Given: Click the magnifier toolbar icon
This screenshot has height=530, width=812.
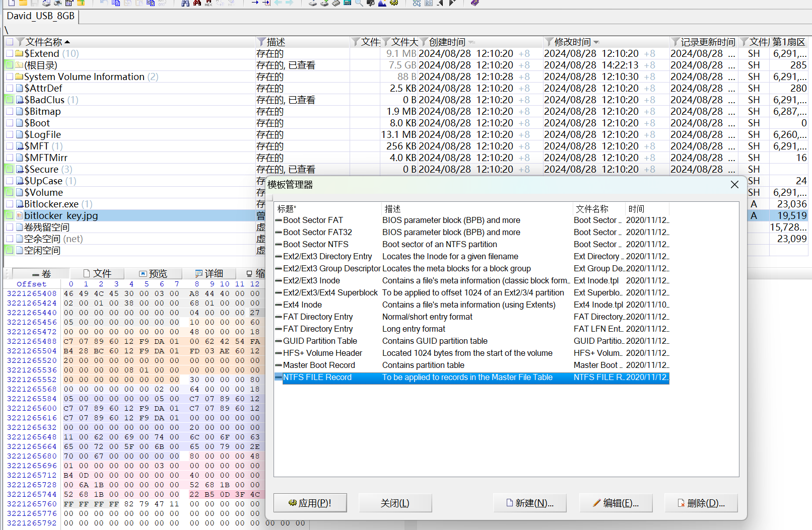Looking at the screenshot, I should click(x=359, y=3).
